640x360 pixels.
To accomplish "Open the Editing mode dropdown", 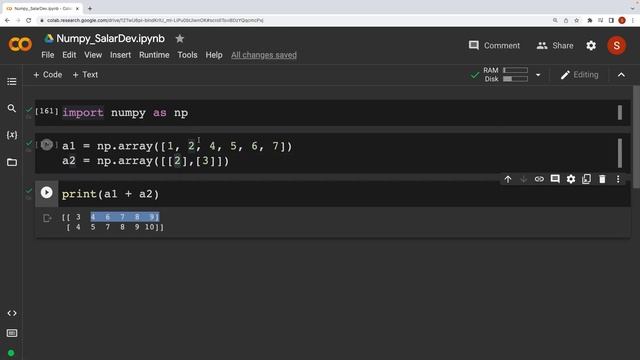I will pyautogui.click(x=580, y=75).
